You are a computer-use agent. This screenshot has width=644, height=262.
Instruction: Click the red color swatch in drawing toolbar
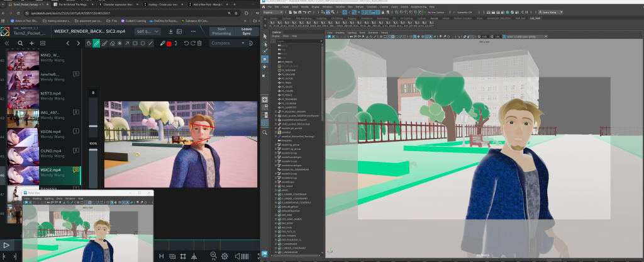[169, 43]
